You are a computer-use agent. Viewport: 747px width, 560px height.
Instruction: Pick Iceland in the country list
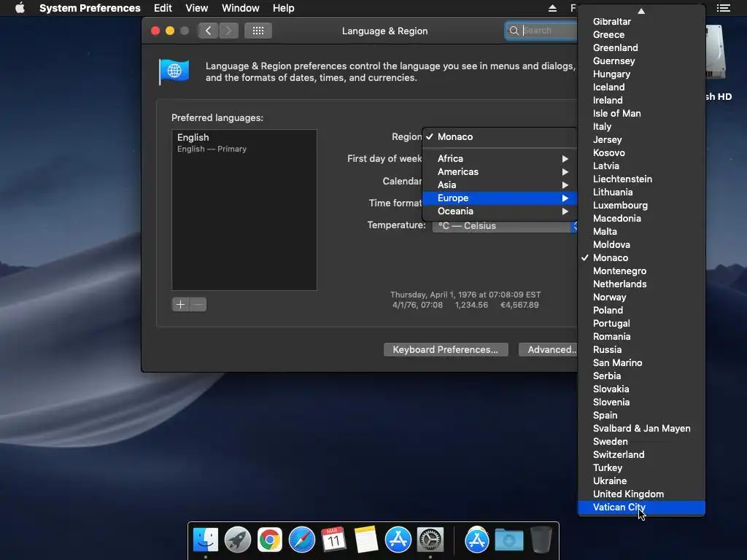[x=641, y=87]
